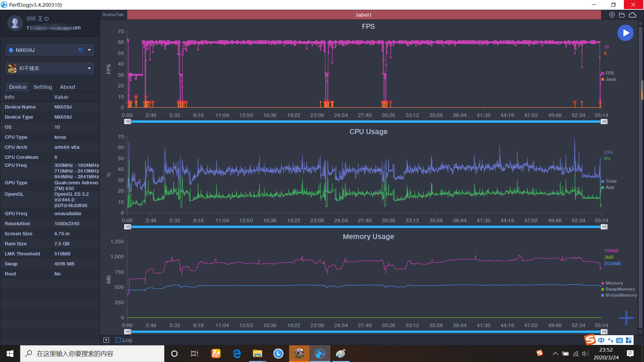Open the NX659J device dropdown

tap(89, 50)
